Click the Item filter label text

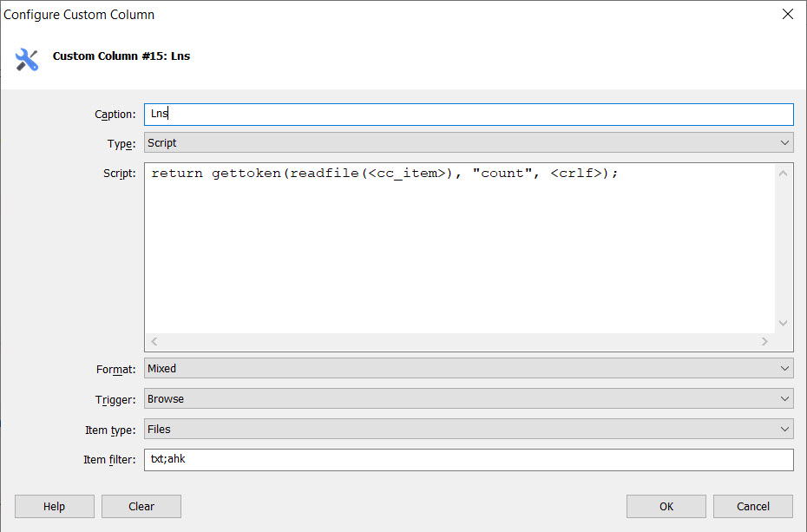pos(108,460)
